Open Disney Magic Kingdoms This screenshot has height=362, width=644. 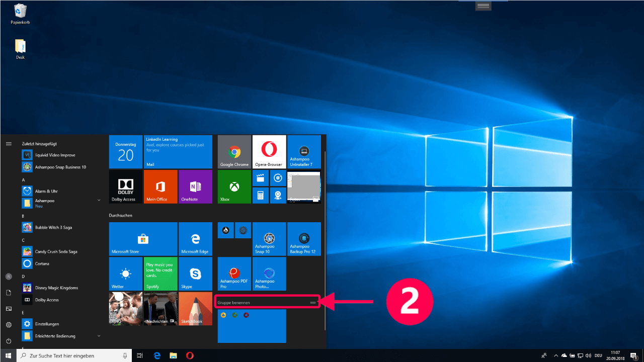61,288
